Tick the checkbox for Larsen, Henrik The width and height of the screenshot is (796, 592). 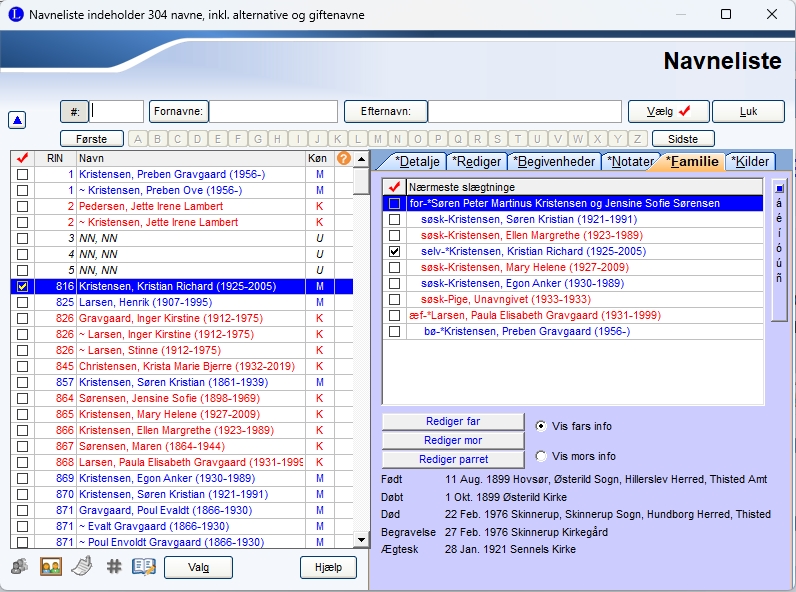click(x=22, y=302)
